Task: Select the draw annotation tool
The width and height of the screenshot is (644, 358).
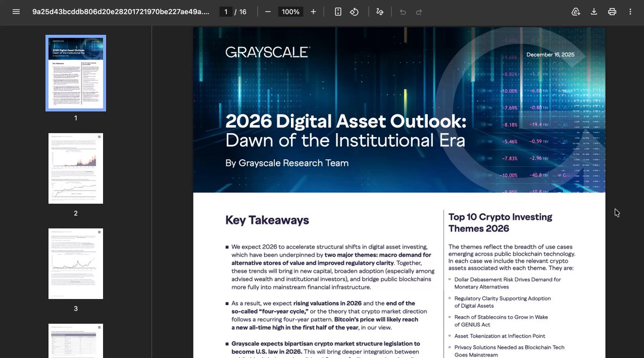Action: click(380, 12)
